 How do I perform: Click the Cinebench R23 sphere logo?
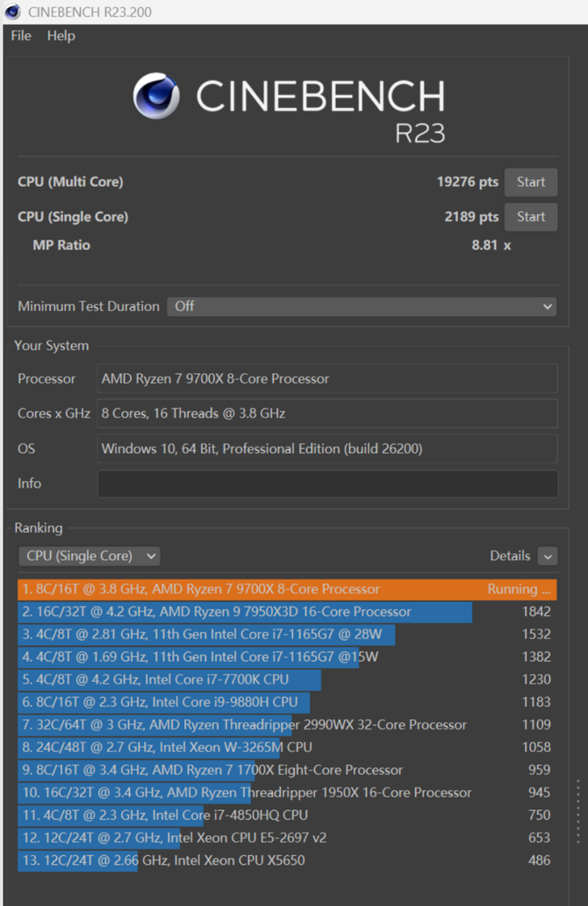click(156, 96)
